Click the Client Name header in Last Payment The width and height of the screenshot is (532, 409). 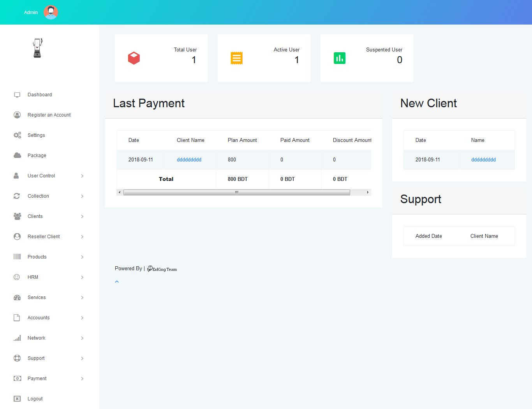[x=190, y=140]
